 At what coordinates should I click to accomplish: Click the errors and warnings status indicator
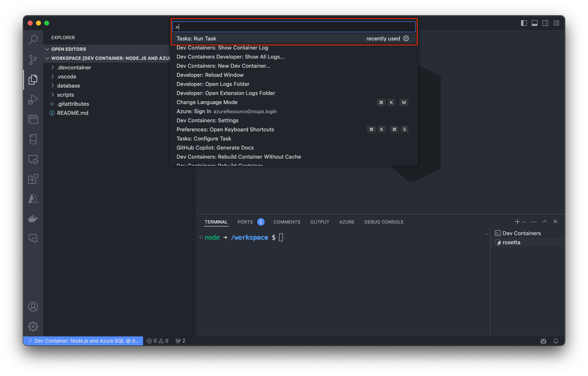[x=158, y=341]
